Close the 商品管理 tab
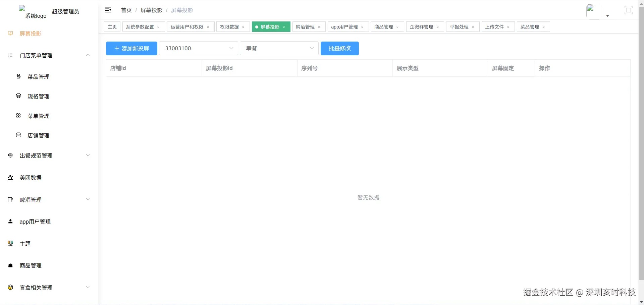Viewport: 644px width, 305px height. (397, 27)
